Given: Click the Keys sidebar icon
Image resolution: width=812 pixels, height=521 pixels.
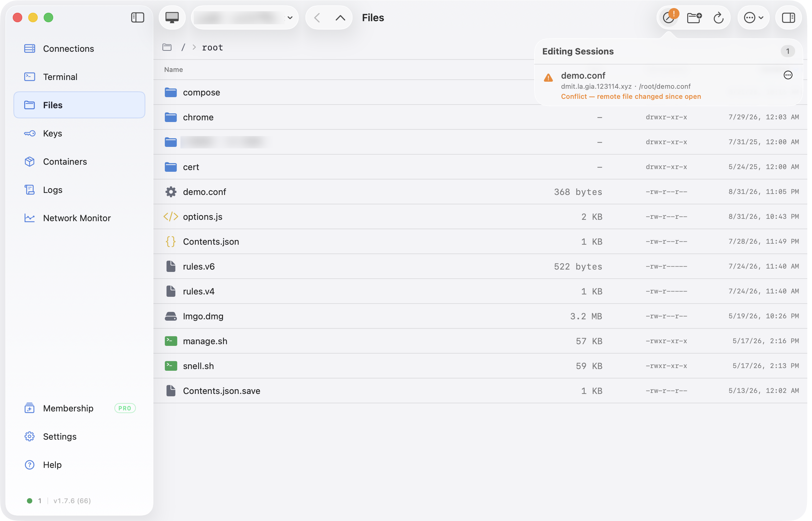Looking at the screenshot, I should click(x=30, y=134).
